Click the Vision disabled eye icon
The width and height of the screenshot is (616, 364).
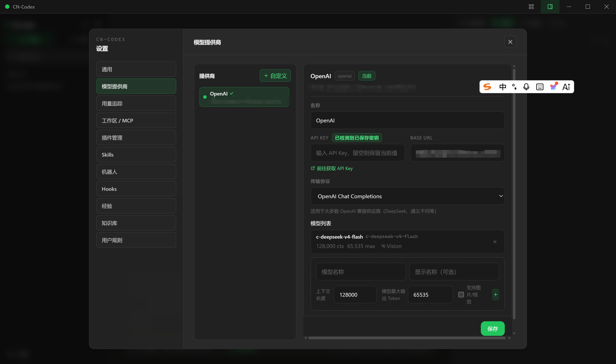(x=383, y=246)
